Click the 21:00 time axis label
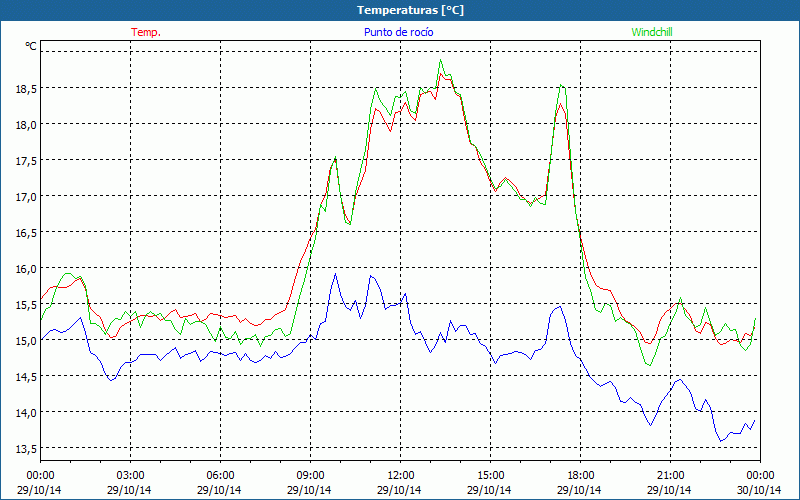800x500 pixels. click(x=670, y=476)
